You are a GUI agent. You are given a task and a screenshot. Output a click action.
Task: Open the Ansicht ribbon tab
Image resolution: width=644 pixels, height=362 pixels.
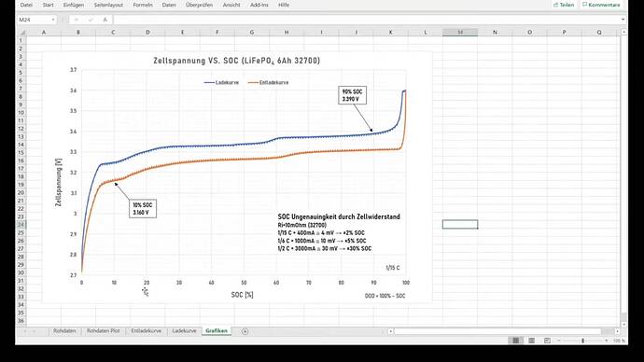pyautogui.click(x=231, y=5)
